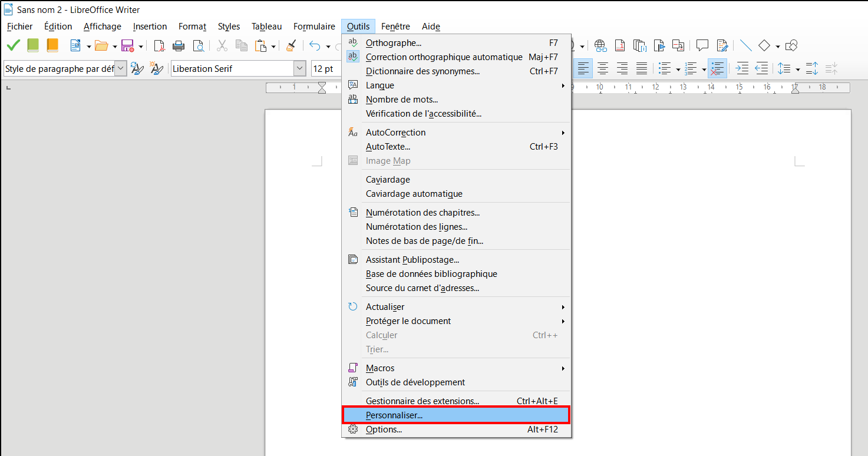Click the green book toolbar icon

(33, 45)
